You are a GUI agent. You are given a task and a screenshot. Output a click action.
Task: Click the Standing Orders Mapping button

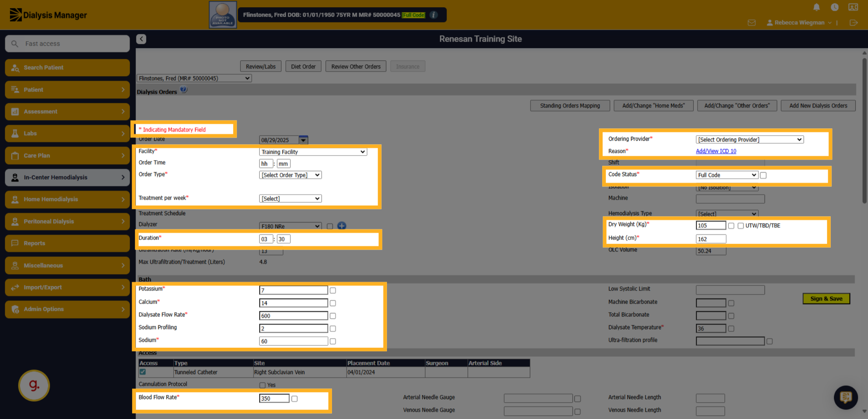pyautogui.click(x=570, y=106)
